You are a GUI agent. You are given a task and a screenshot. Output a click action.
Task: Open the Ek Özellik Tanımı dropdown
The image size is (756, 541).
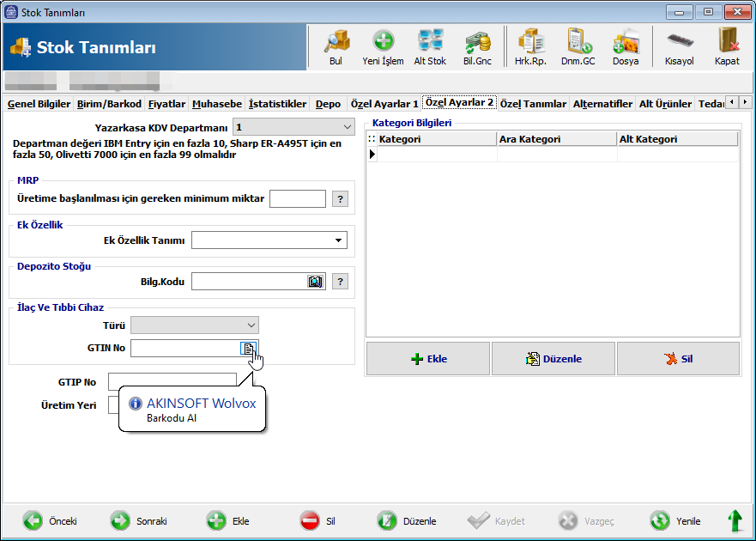pyautogui.click(x=338, y=240)
